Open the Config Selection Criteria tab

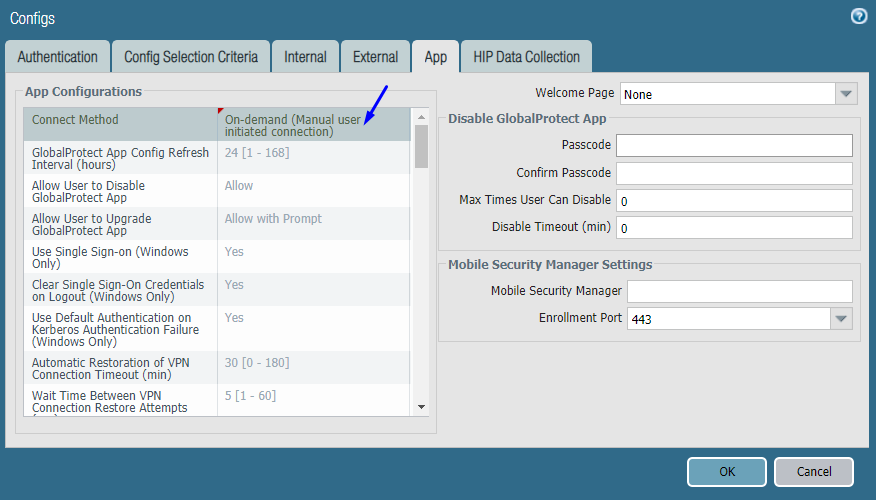(191, 57)
